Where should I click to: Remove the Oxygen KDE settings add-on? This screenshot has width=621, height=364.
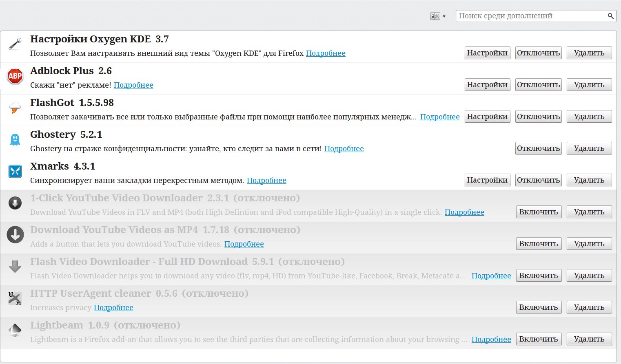click(589, 53)
